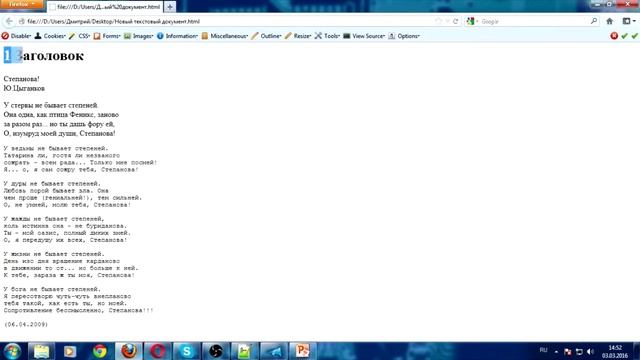Open Windows Explorer from the taskbar
The height and width of the screenshot is (360, 640).
pos(41,351)
